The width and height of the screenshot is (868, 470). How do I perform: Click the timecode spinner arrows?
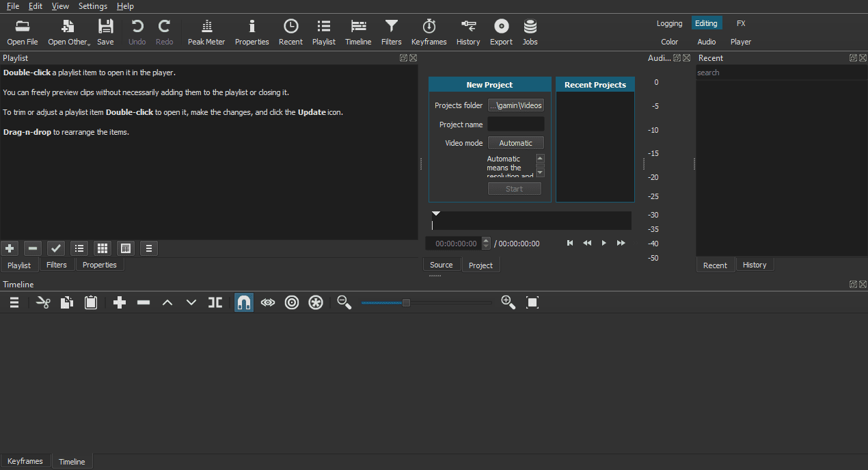coord(486,244)
